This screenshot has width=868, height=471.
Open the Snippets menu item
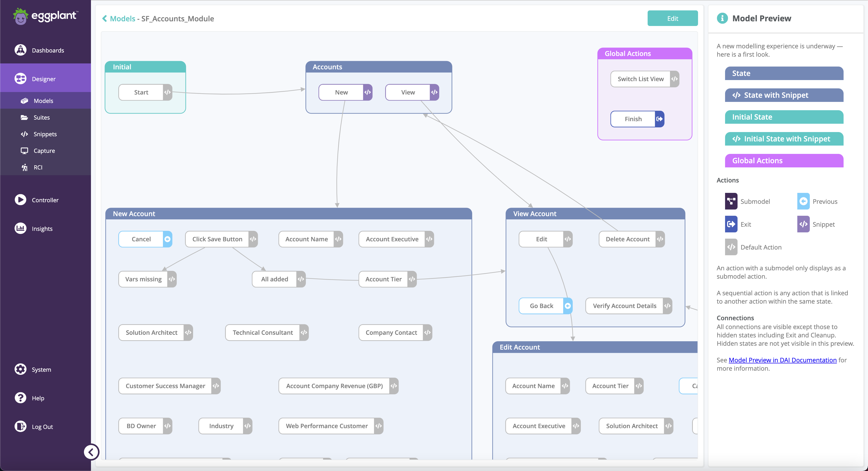pyautogui.click(x=45, y=134)
